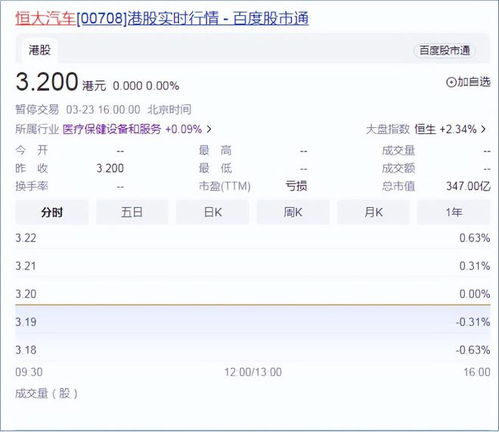Click the 3.18 price axis label
Viewport: 499px width, 432px height.
[26, 350]
